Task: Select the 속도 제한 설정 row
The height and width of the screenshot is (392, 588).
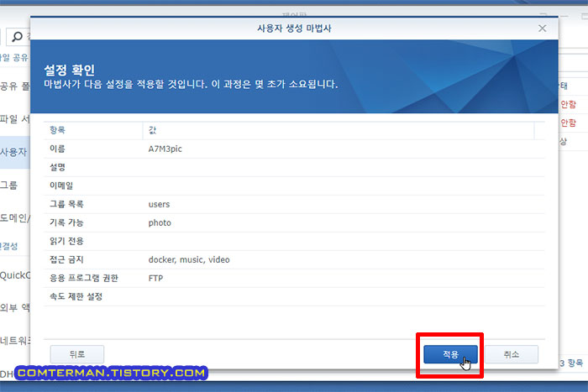Action: (294, 296)
